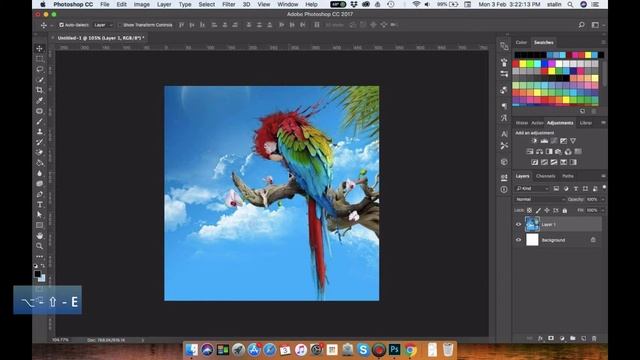Add a Curves adjustment
This screenshot has width=640, height=360.
pos(554,141)
